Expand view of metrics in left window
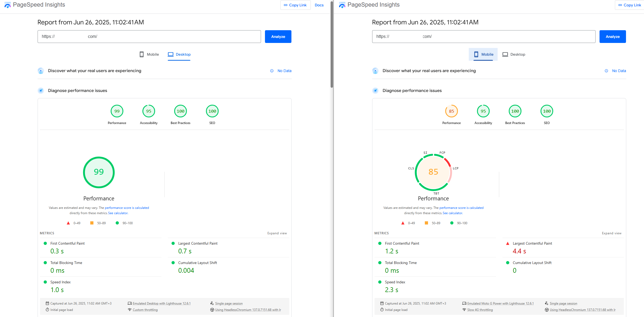Viewport: 644px width, 317px height. (x=277, y=233)
